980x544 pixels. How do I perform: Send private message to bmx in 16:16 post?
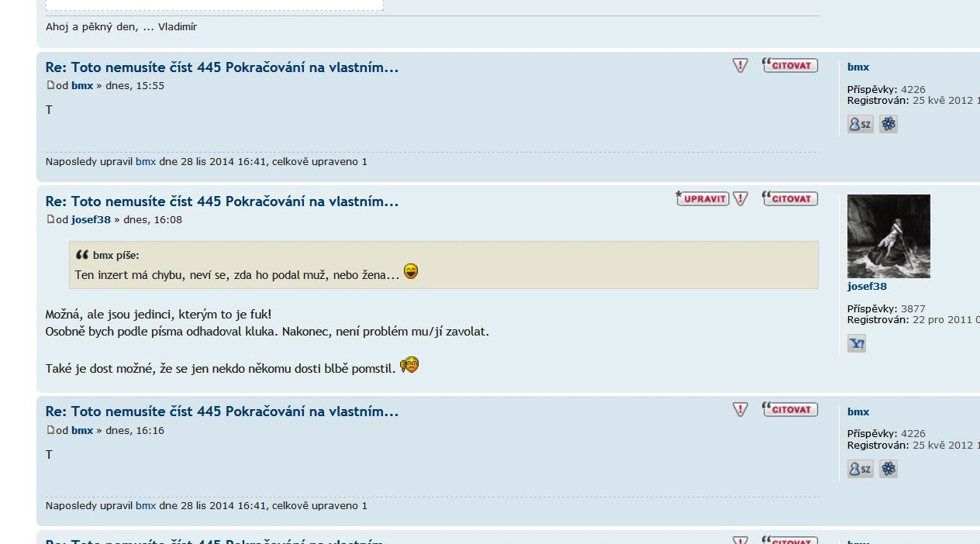point(860,469)
